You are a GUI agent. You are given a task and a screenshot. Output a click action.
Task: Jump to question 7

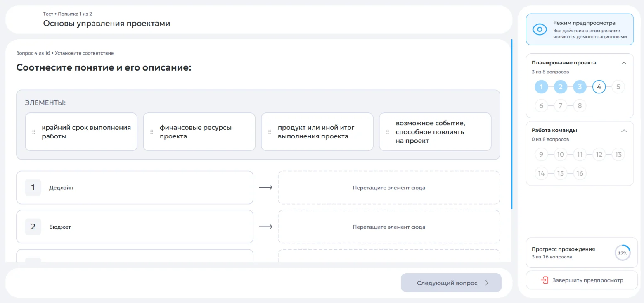tap(561, 106)
